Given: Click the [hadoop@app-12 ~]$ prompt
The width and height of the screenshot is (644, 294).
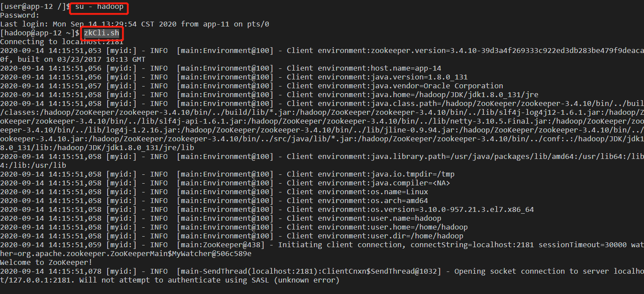Looking at the screenshot, I should pos(40,33).
